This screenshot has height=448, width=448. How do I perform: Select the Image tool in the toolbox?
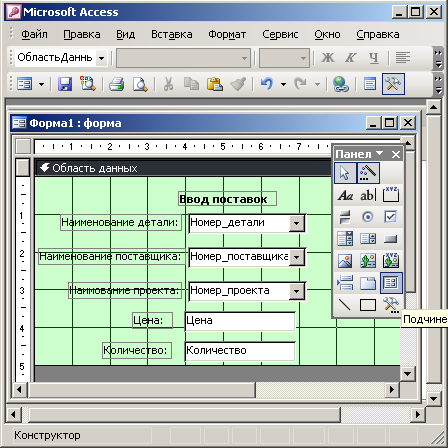pos(345,261)
